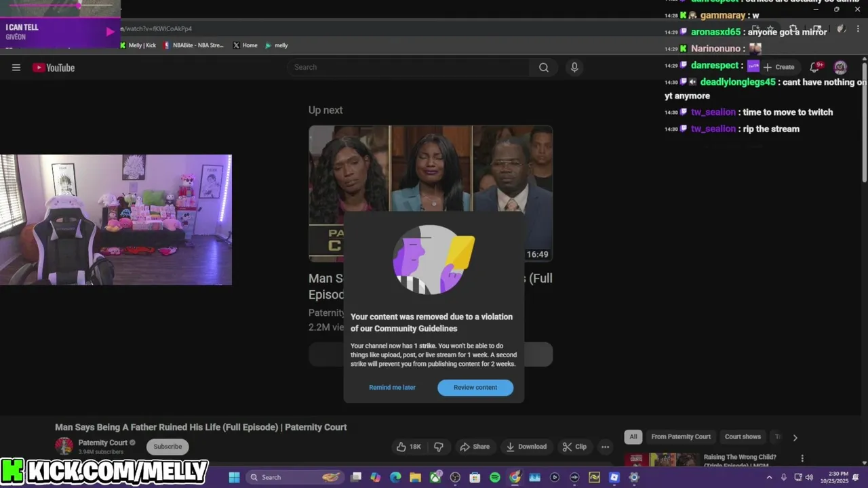This screenshot has width=868, height=488.
Task: Click the Create button
Action: point(778,67)
